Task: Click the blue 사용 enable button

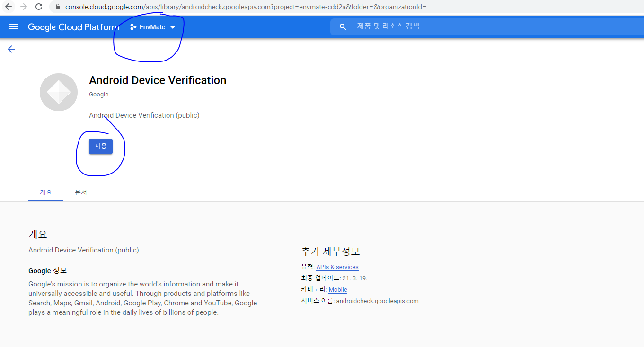Action: pos(101,147)
